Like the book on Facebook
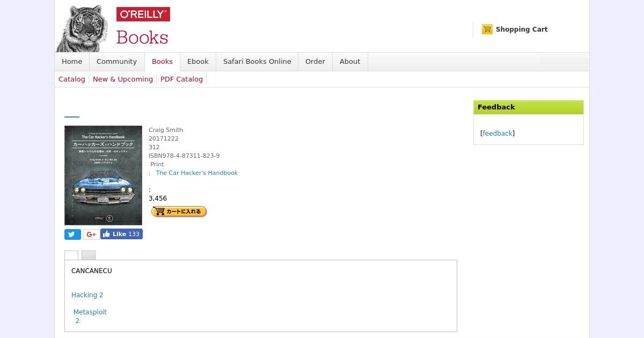This screenshot has height=338, width=644. pyautogui.click(x=121, y=234)
